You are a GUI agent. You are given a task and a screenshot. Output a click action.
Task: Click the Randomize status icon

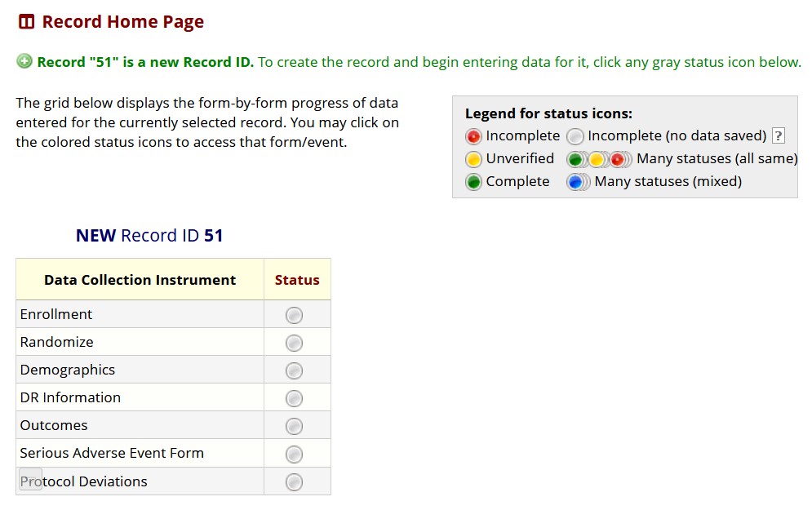point(295,343)
